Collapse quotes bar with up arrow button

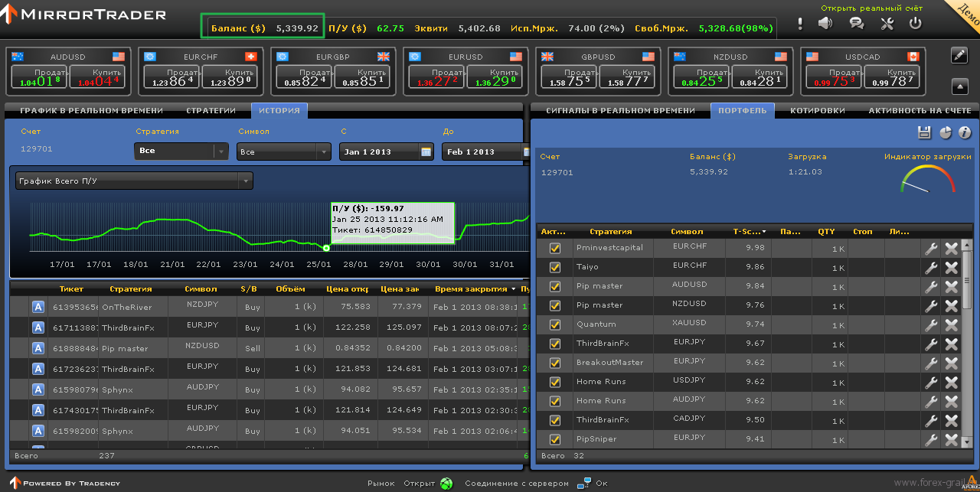tap(959, 86)
